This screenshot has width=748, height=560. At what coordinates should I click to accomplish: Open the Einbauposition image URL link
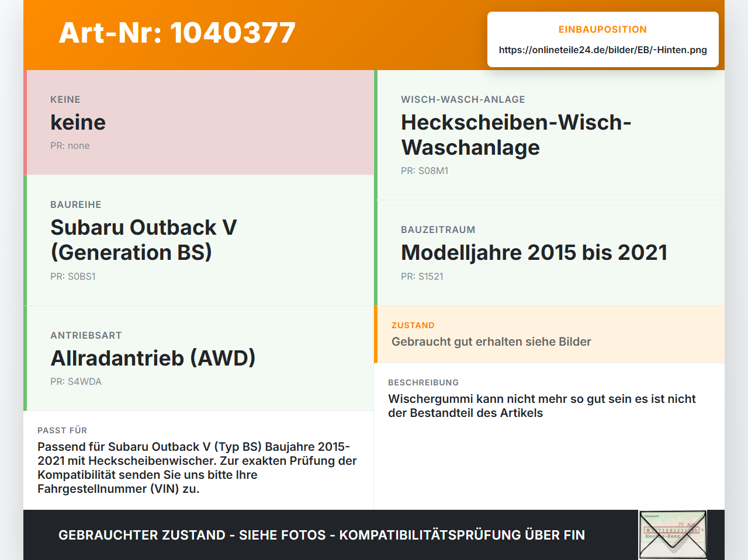[x=602, y=50]
